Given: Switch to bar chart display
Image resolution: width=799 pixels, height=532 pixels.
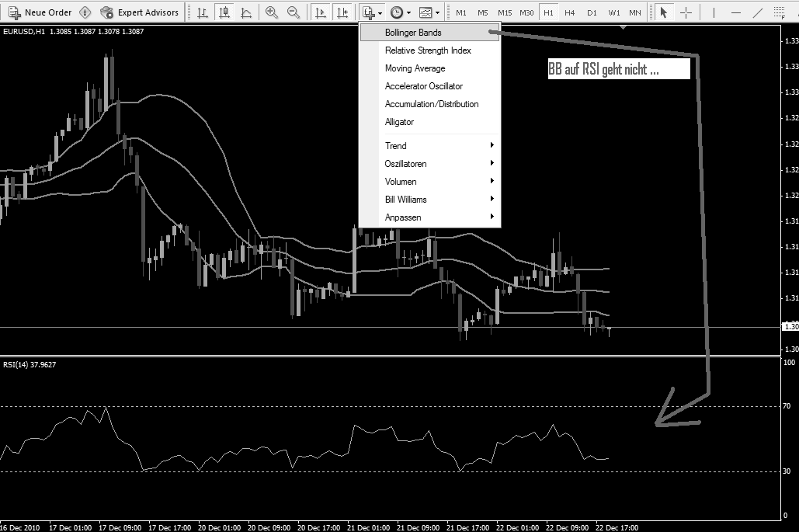Looking at the screenshot, I should pos(203,12).
